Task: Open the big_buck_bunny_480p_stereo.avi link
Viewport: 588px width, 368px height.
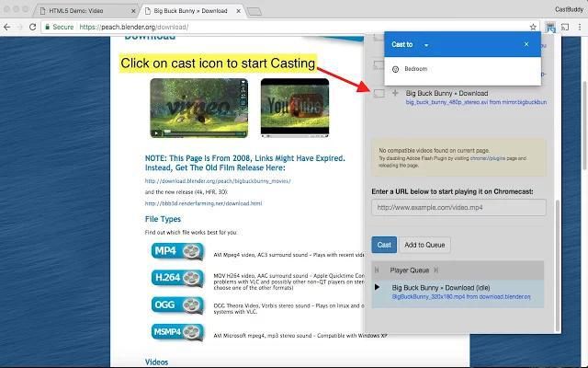Action: coord(476,102)
